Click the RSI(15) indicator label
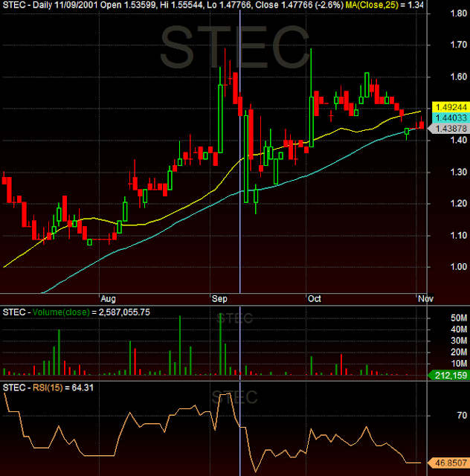 pos(48,387)
